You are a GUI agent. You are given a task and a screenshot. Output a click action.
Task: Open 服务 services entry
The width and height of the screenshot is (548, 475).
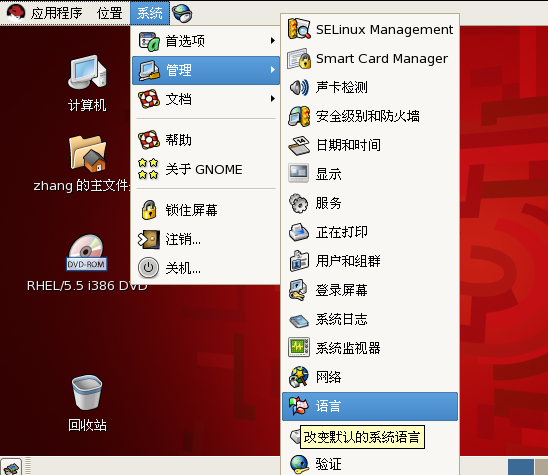[370, 203]
